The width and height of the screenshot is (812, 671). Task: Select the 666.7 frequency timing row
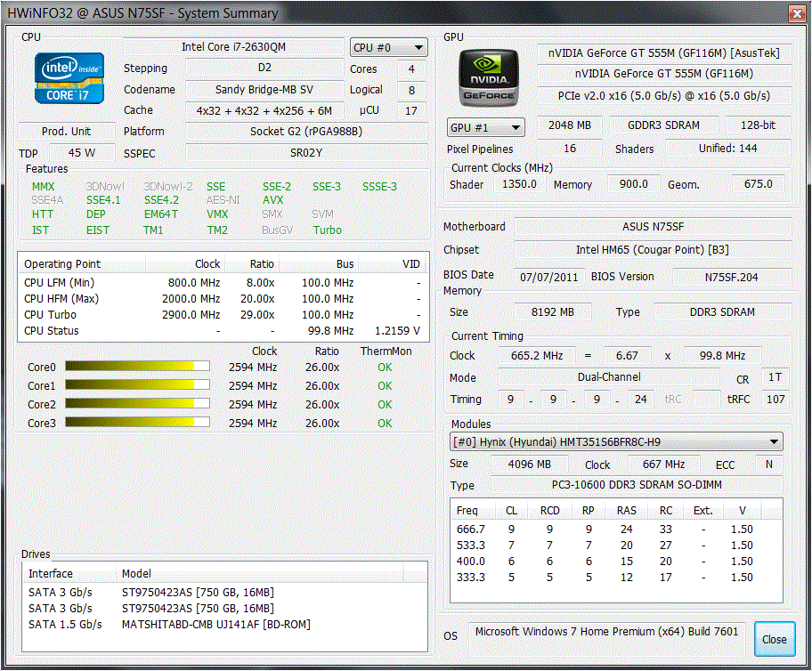pyautogui.click(x=616, y=530)
